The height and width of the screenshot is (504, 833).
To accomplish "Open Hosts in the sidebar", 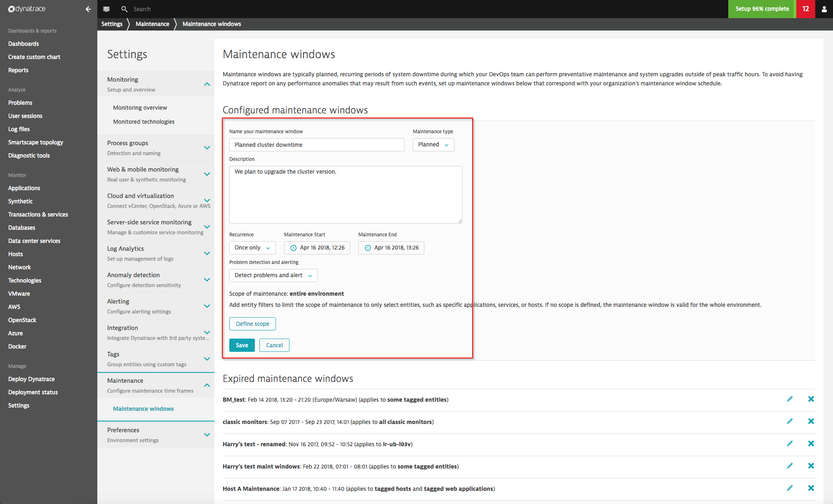I will (x=15, y=254).
